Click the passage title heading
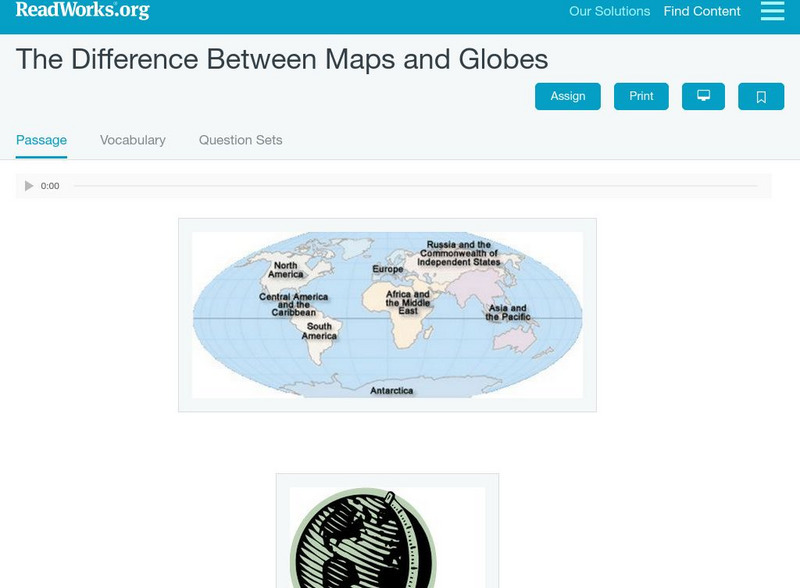Viewport: 800px width, 588px height. pos(282,58)
